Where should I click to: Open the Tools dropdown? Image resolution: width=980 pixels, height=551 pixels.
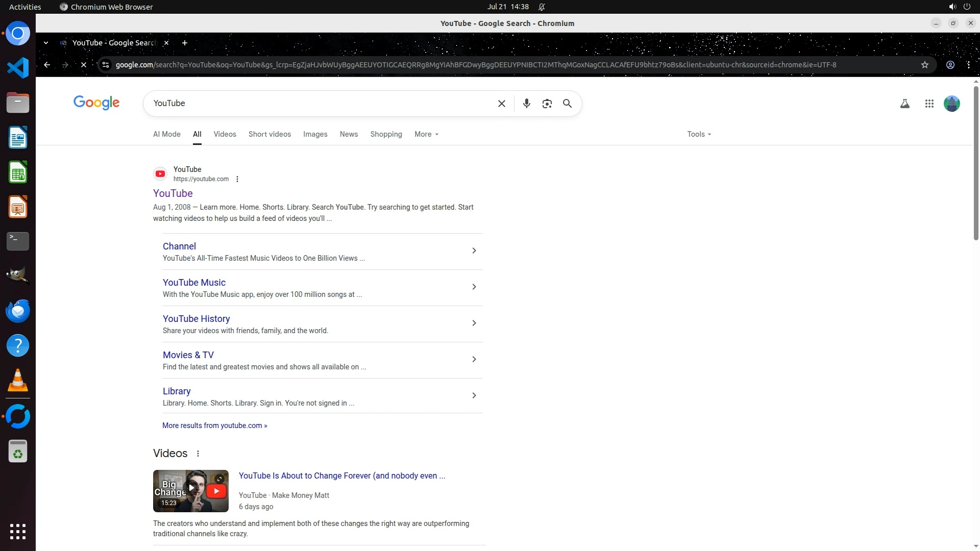point(698,134)
